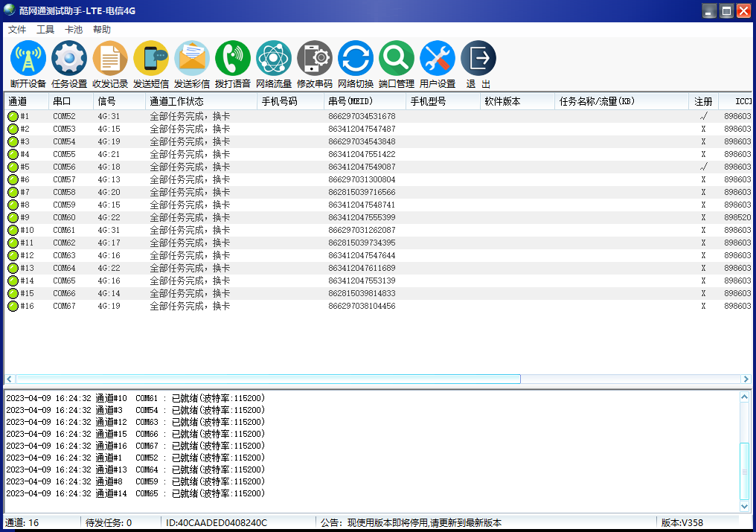Open the 网络流量 network traffic icon

[274, 58]
